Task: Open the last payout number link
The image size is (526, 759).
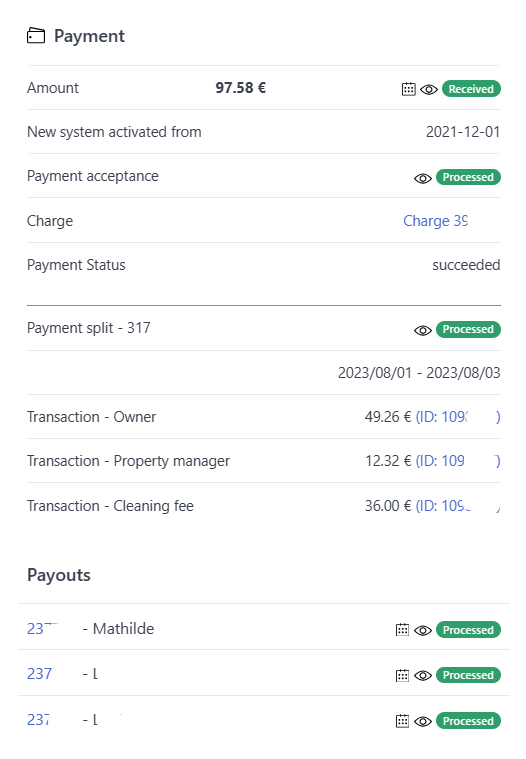Action: pyautogui.click(x=38, y=720)
